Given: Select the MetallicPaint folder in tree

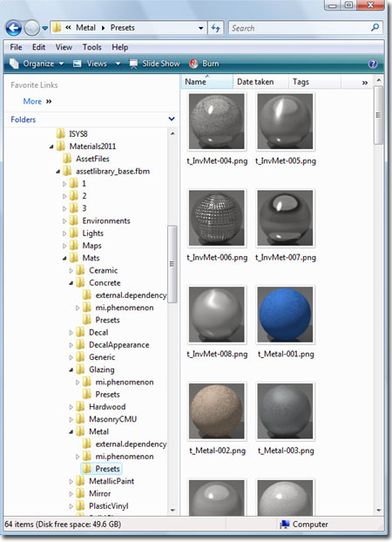Looking at the screenshot, I should [x=112, y=481].
